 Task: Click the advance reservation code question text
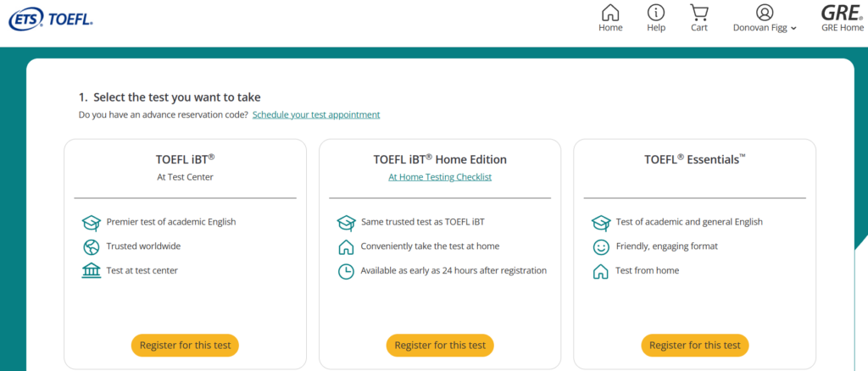click(164, 114)
